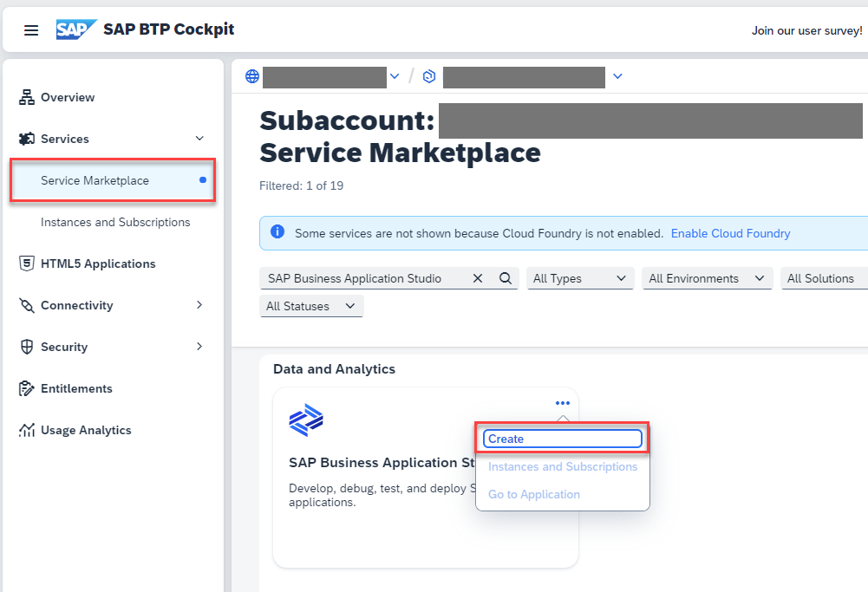Expand the Security section chevron
Screen dimensions: 868x592
tap(199, 347)
